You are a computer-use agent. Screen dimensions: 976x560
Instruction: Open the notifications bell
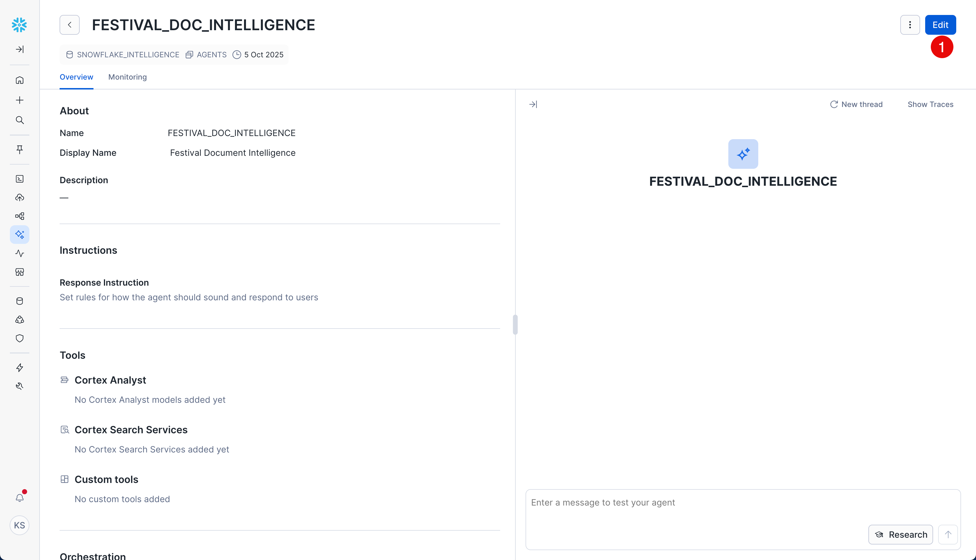coord(19,498)
